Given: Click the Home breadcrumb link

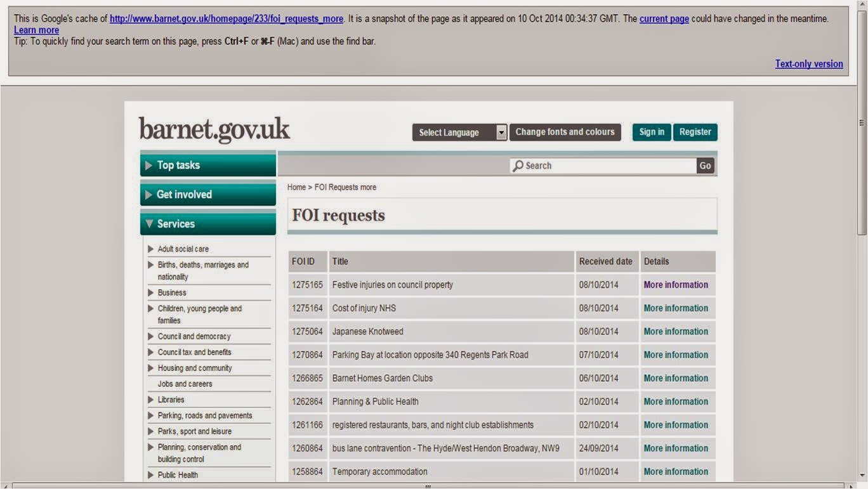Looking at the screenshot, I should click(x=296, y=187).
